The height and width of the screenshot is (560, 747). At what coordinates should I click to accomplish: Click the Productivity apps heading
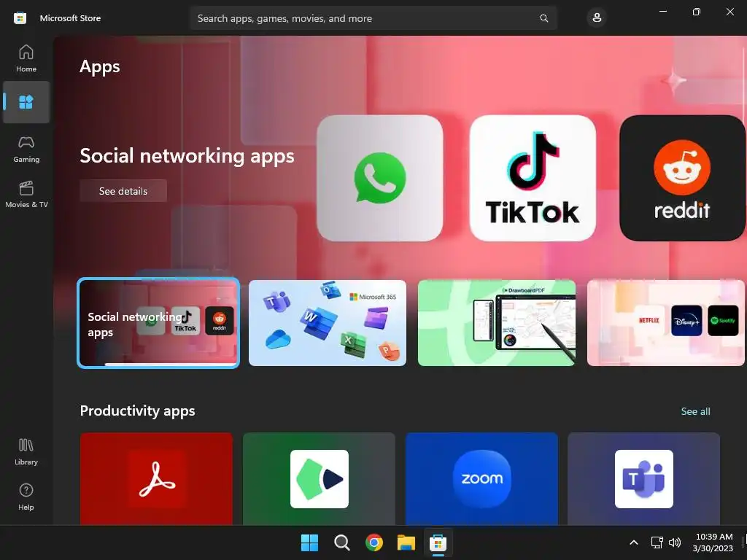tap(138, 411)
